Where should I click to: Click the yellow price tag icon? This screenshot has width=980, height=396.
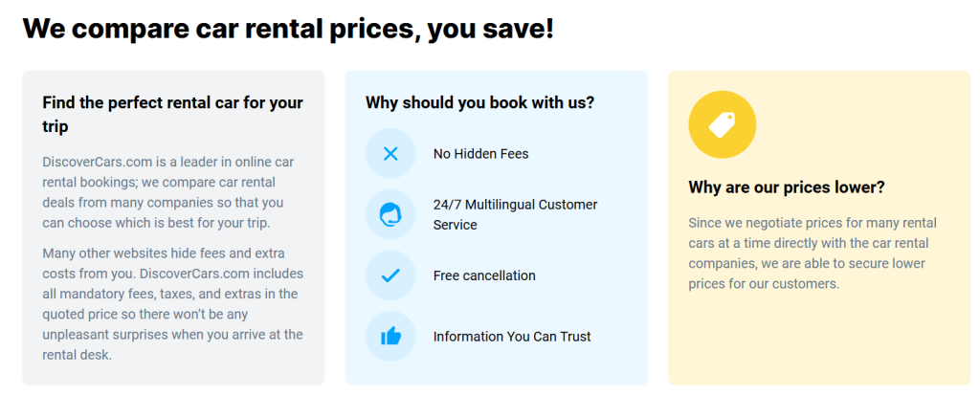coord(722,124)
